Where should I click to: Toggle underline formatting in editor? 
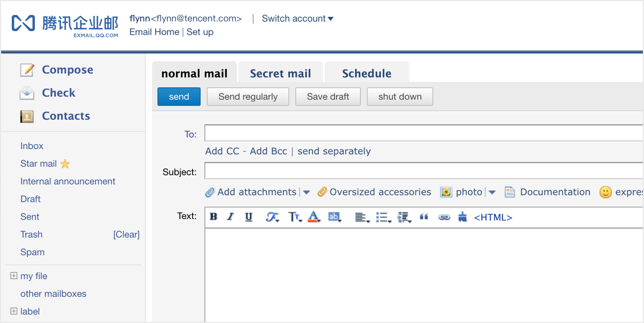[x=249, y=217]
